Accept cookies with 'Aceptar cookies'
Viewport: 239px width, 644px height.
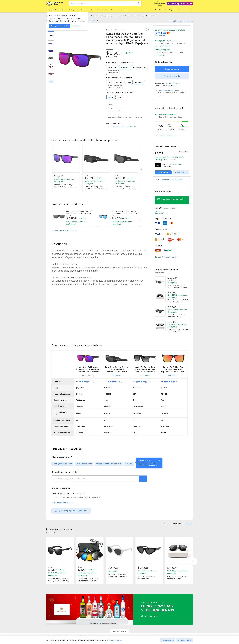[168, 640]
